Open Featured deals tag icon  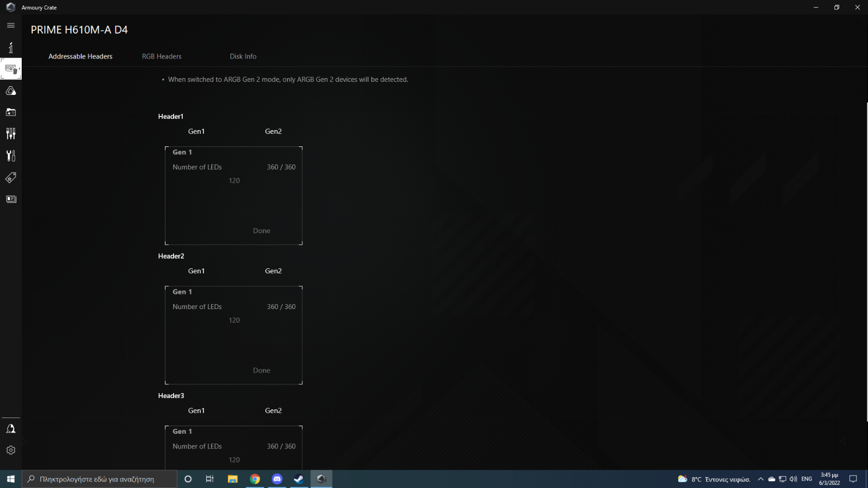(10, 177)
